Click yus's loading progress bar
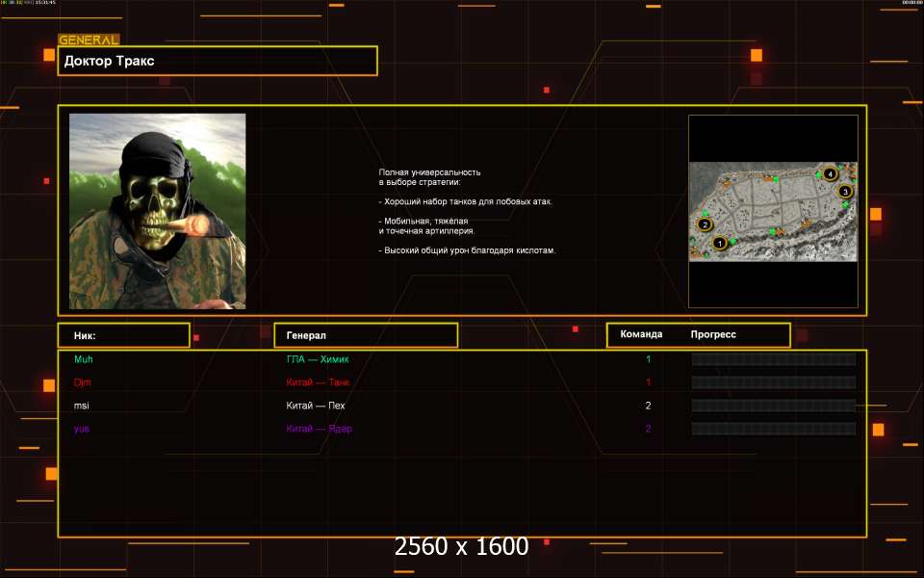The height and width of the screenshot is (578, 924). point(773,429)
